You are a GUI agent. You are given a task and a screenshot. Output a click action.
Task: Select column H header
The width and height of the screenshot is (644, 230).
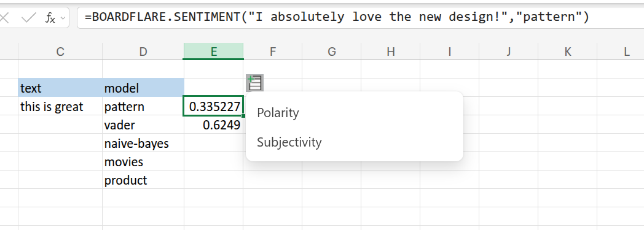coord(391,52)
